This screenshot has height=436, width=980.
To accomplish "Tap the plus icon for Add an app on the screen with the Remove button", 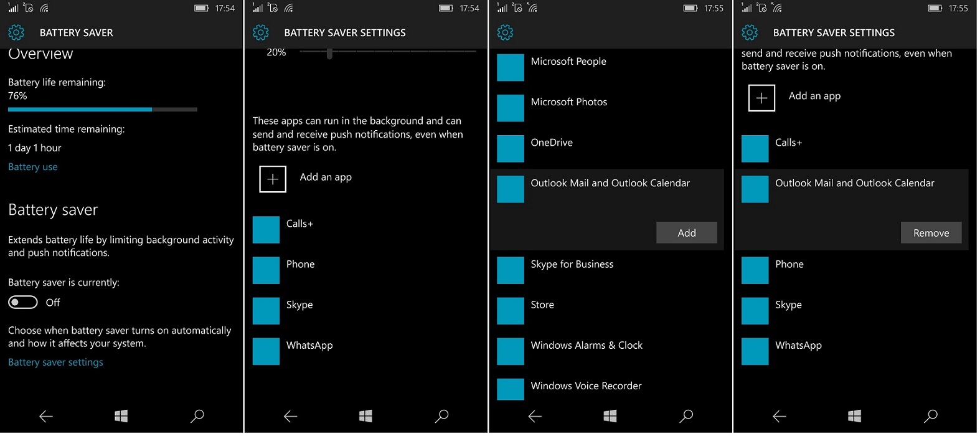I will (761, 98).
